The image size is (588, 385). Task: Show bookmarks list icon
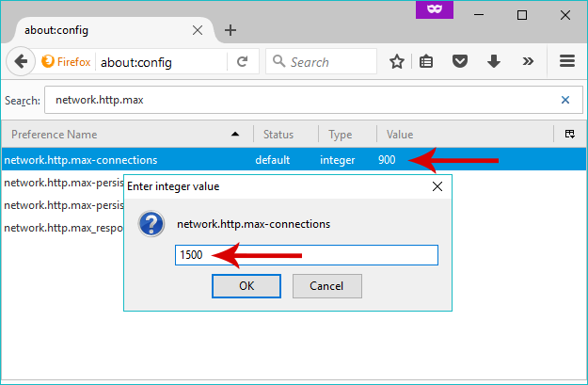426,61
